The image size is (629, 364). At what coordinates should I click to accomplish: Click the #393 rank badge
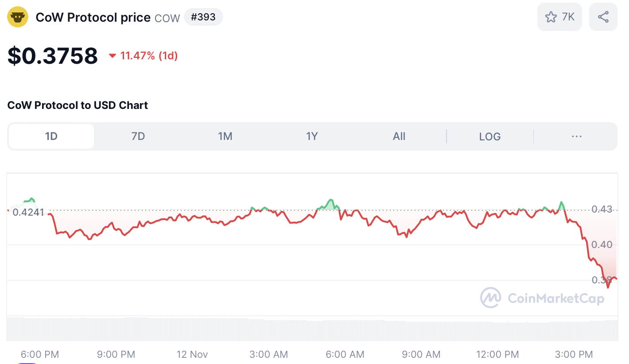coord(203,17)
